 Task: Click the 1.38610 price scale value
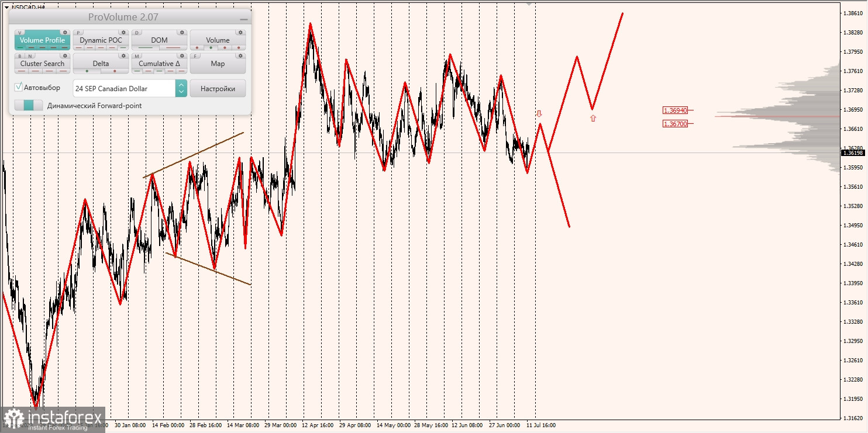point(853,13)
